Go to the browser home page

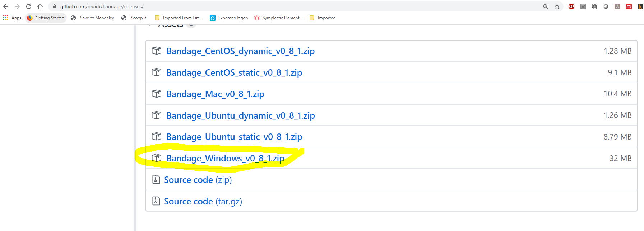[x=40, y=6]
